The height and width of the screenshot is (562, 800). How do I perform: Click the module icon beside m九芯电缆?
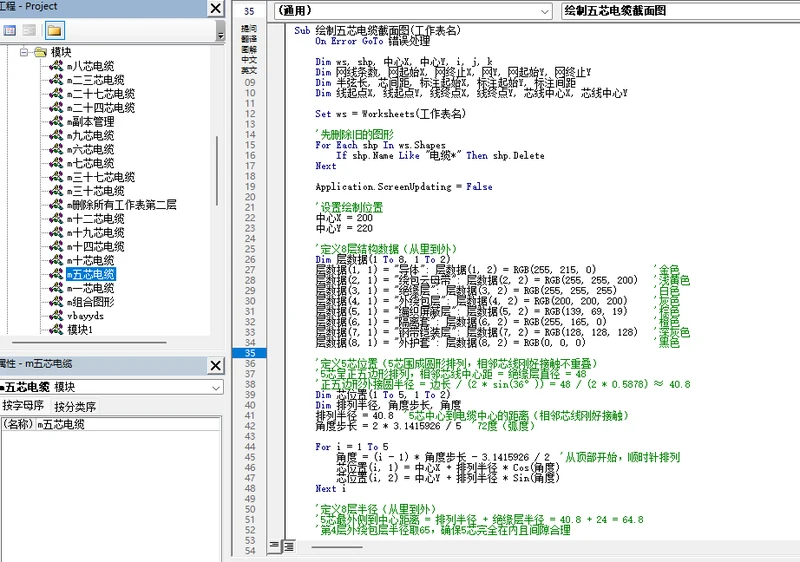coord(56,135)
